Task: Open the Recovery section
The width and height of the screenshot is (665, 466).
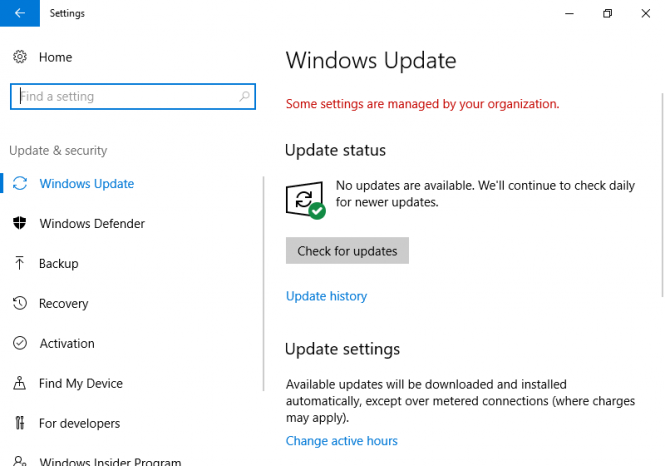Action: (64, 304)
